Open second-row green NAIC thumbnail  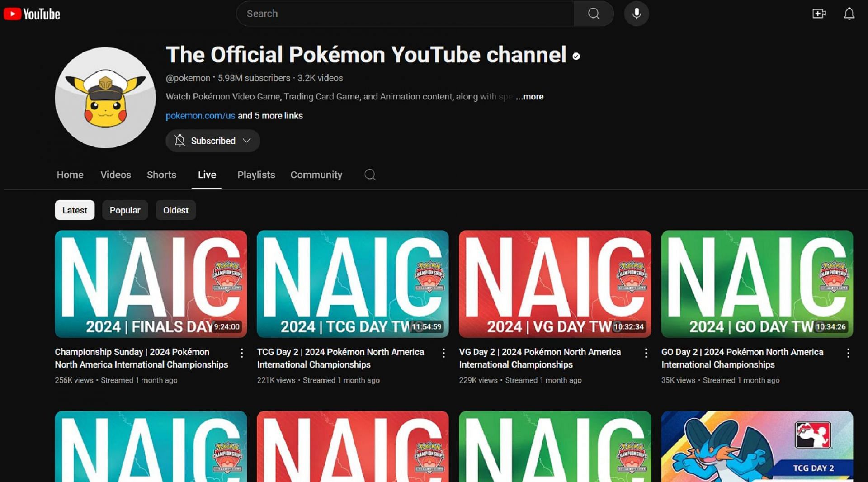point(555,446)
